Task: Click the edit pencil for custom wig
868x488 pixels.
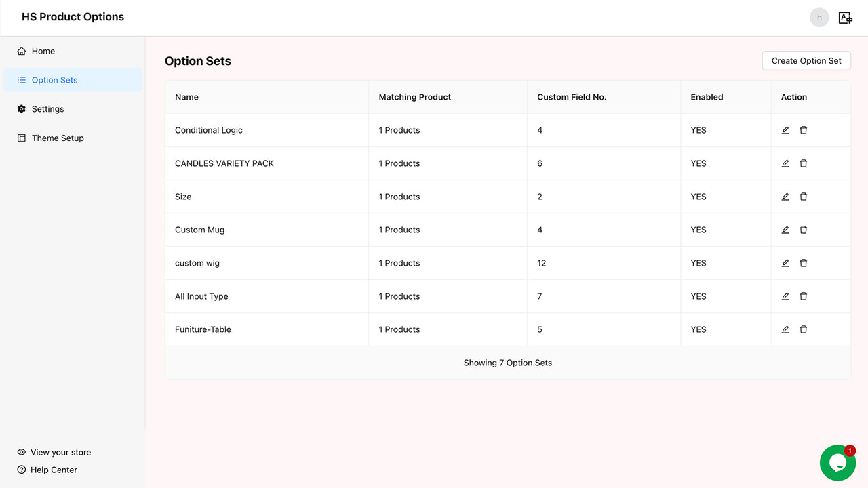Action: coord(785,263)
